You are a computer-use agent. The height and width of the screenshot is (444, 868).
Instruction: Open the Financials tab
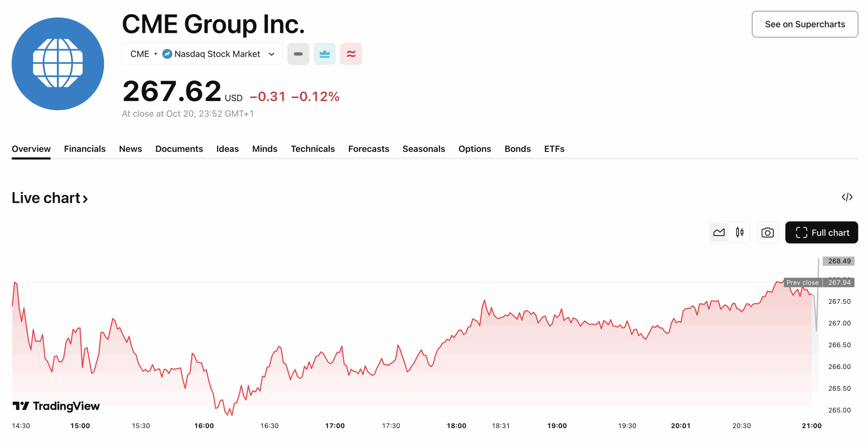(x=85, y=149)
